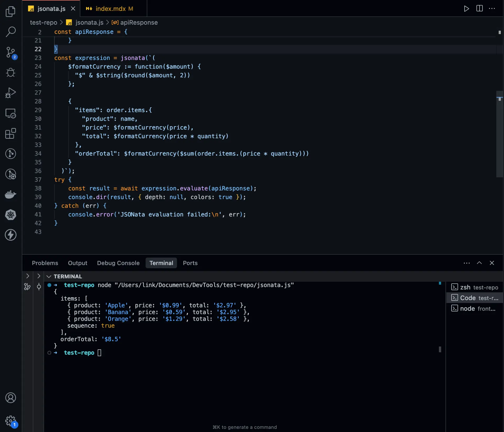The width and height of the screenshot is (504, 432).
Task: Open the Thunder Client view
Action: pyautogui.click(x=10, y=235)
